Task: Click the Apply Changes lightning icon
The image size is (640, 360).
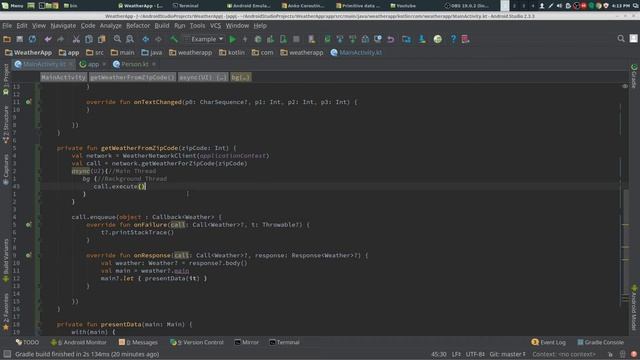Action: pos(245,39)
